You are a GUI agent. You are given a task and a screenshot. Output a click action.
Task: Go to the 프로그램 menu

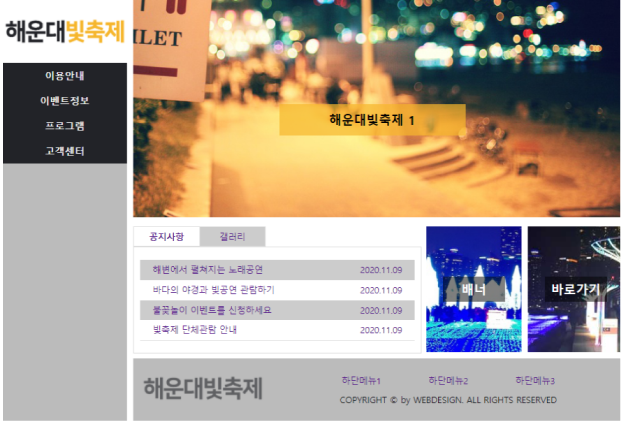tap(65, 126)
